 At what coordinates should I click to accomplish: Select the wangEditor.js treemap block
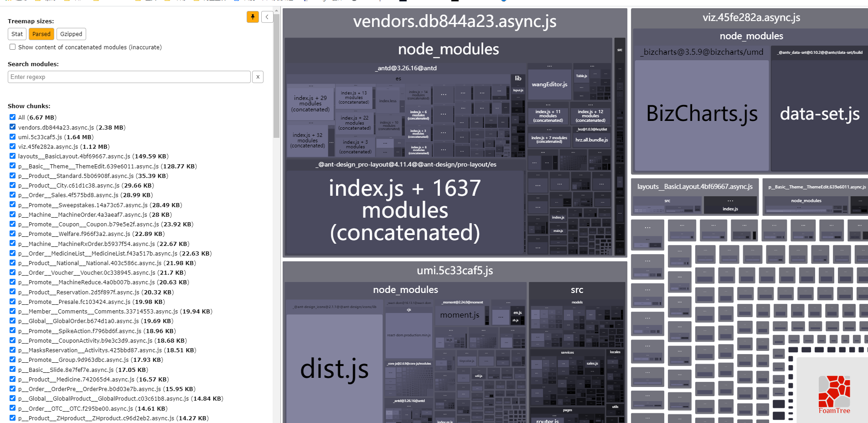(x=549, y=84)
